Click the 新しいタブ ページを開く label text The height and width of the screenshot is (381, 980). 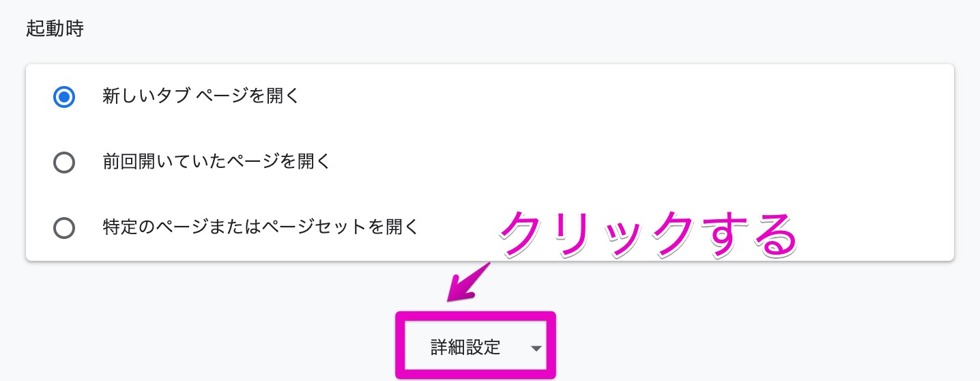tap(201, 96)
